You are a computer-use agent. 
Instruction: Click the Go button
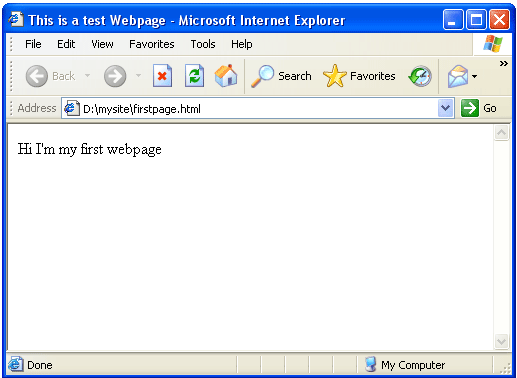click(479, 108)
